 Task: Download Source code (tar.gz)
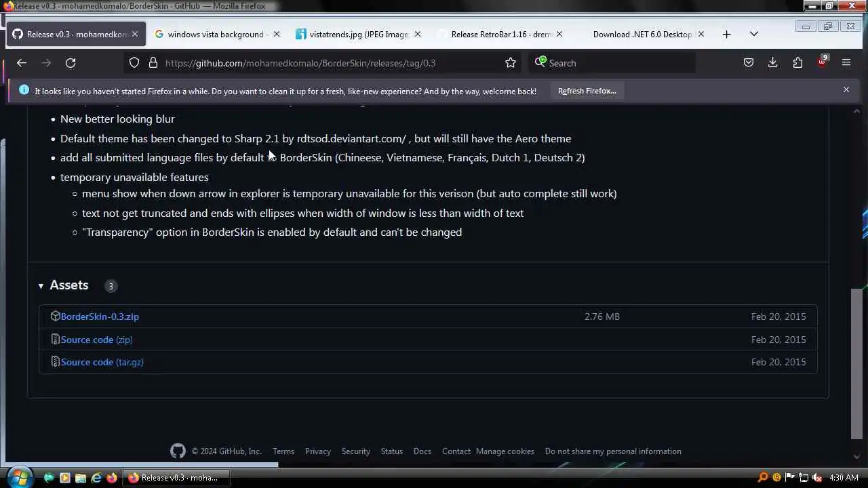[102, 362]
